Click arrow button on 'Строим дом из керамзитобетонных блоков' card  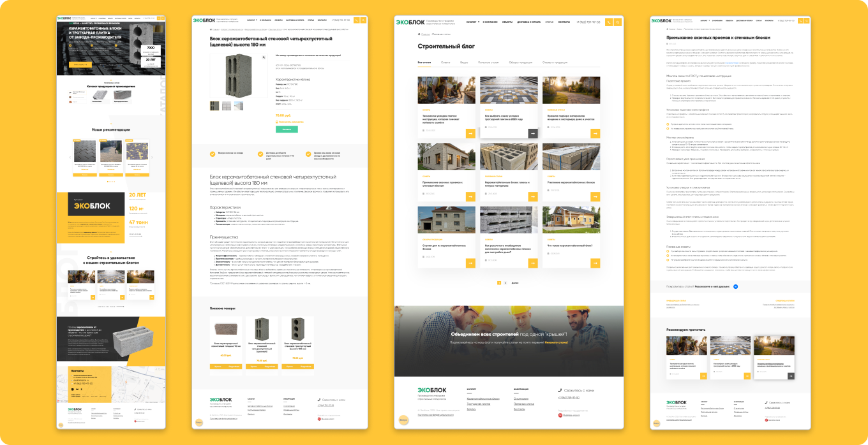coord(470,263)
